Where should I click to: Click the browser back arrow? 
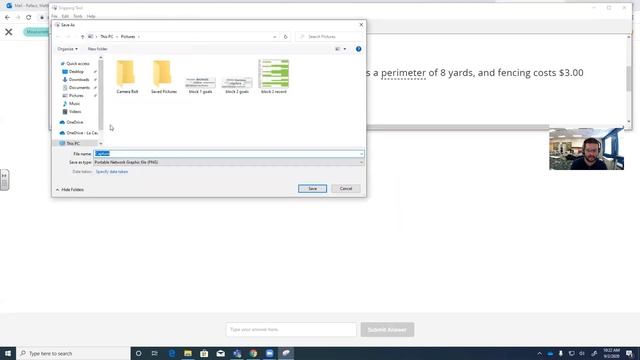coord(7,17)
